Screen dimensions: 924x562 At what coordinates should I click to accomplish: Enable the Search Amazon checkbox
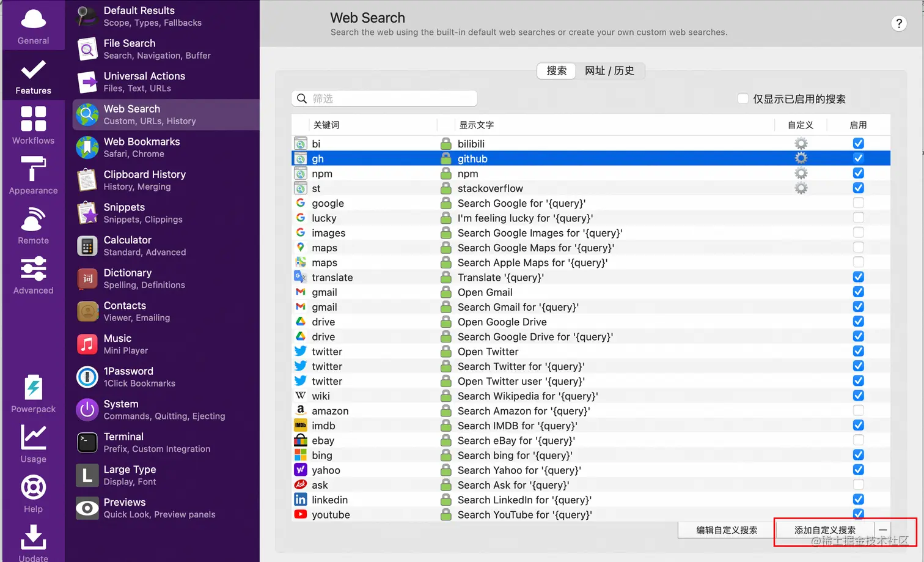click(858, 410)
